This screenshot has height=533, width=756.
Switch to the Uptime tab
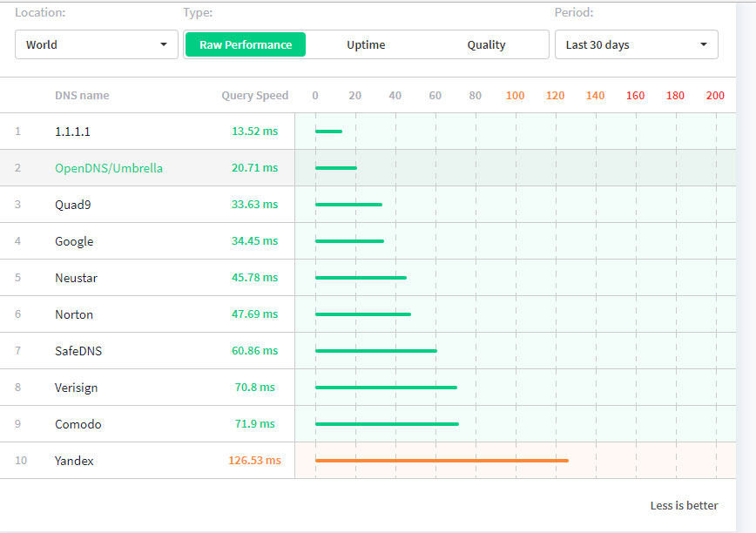click(366, 44)
